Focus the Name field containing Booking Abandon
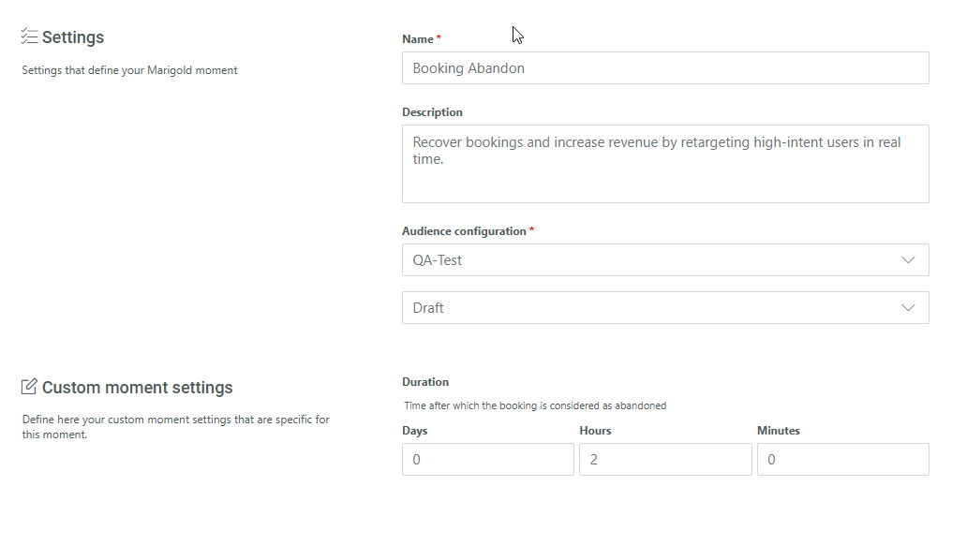The width and height of the screenshot is (967, 560). tap(664, 68)
